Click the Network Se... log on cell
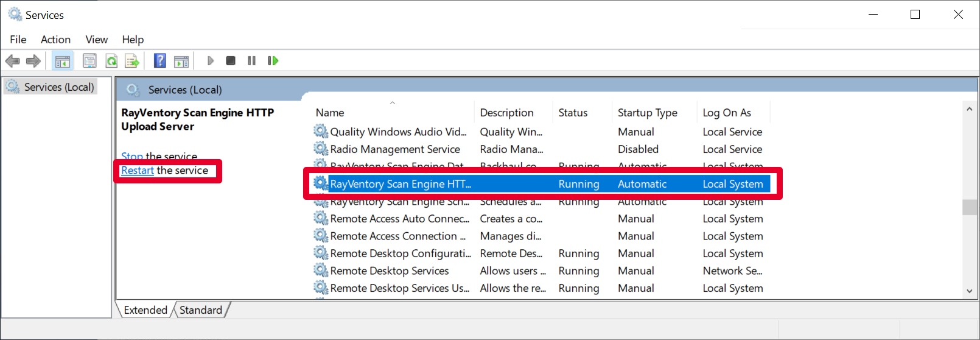This screenshot has width=980, height=340. (x=732, y=271)
